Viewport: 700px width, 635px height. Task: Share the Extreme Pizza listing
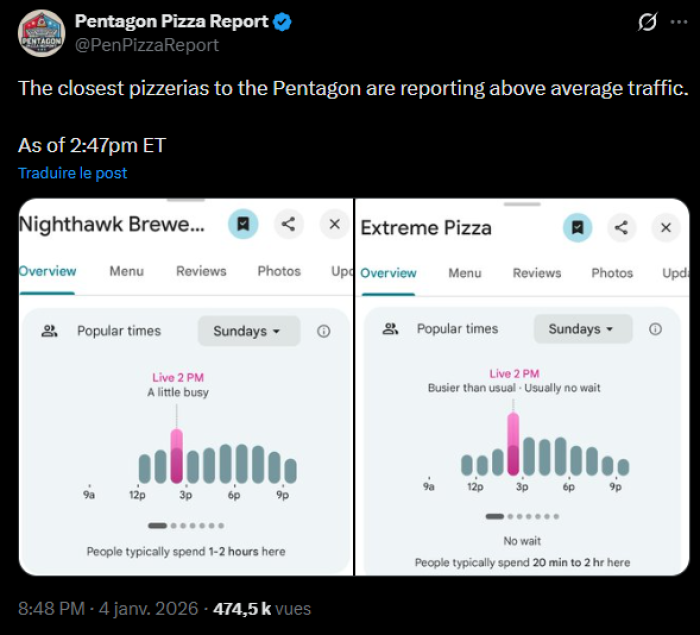621,228
